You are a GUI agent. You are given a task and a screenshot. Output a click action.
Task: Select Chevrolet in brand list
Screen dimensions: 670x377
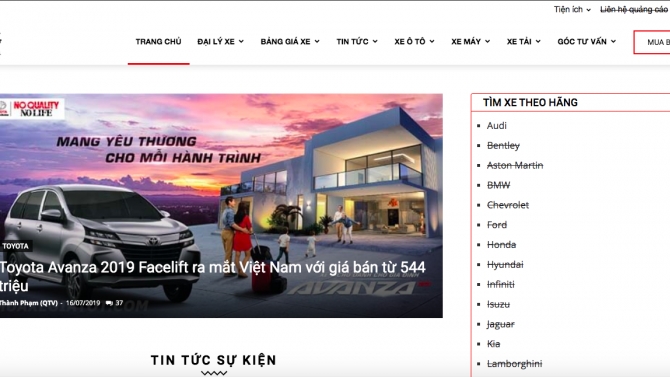pyautogui.click(x=508, y=205)
